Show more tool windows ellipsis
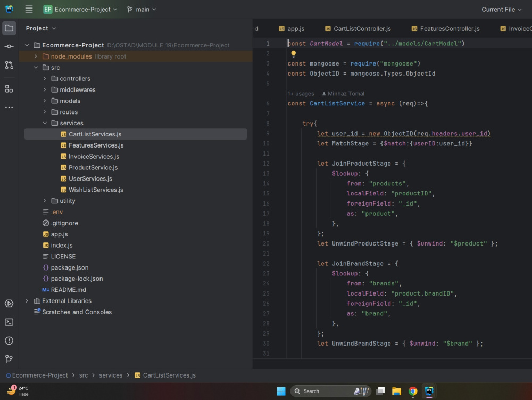 (9, 107)
